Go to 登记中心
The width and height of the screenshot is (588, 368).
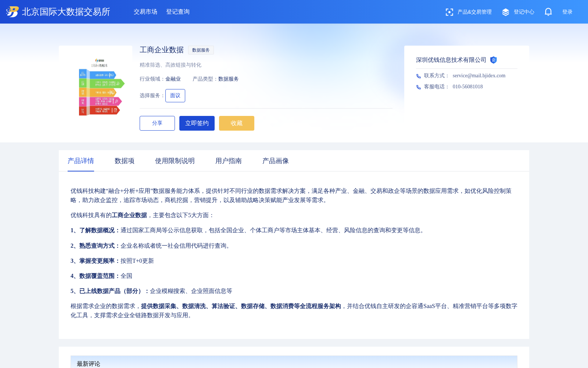(x=524, y=12)
